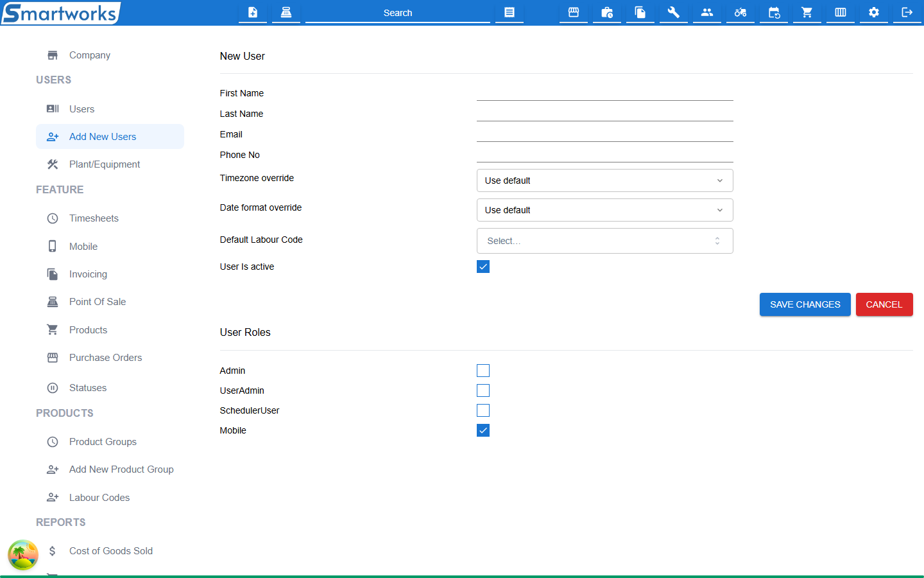Go to Point Of Sale in sidebar
The height and width of the screenshot is (578, 924).
[110, 302]
